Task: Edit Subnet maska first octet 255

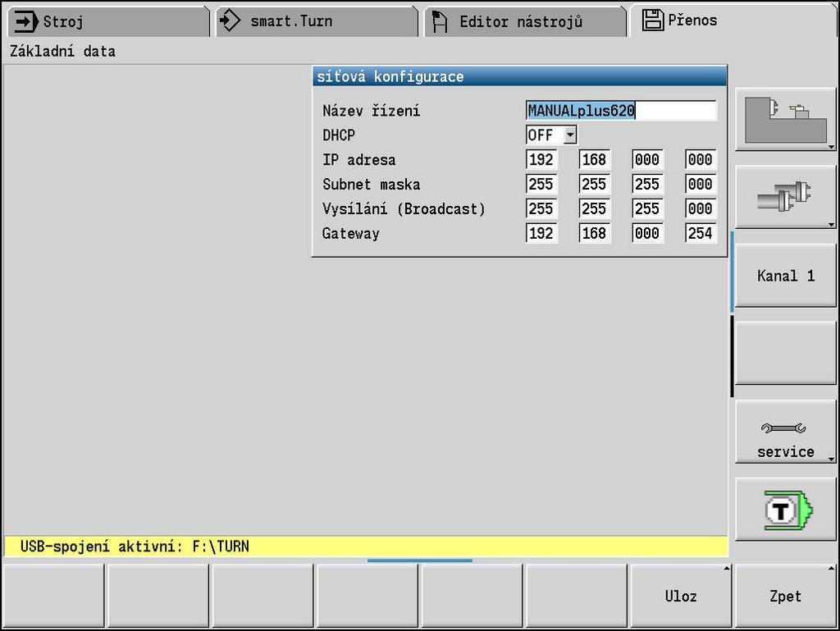Action: click(541, 185)
